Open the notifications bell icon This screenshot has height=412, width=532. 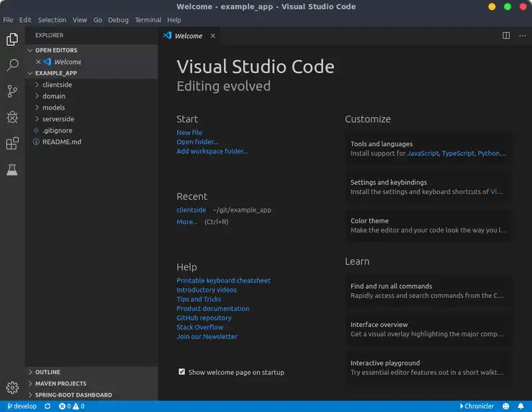click(x=521, y=406)
